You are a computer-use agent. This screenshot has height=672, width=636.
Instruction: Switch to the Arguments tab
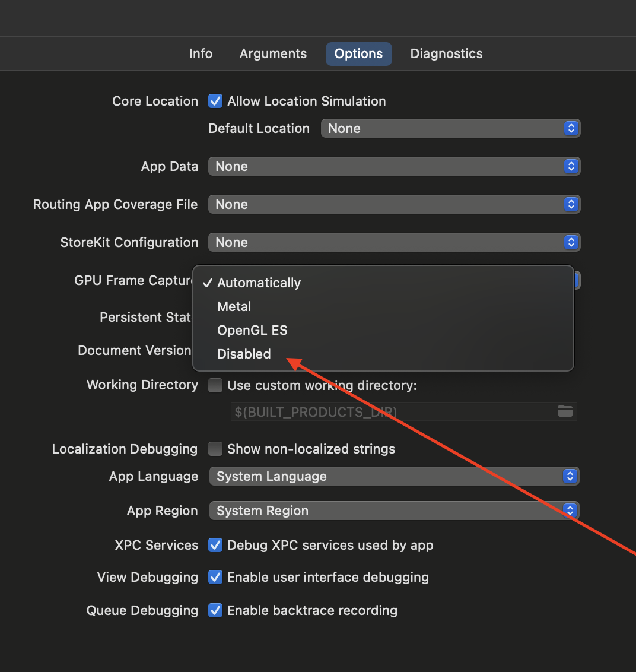(273, 53)
